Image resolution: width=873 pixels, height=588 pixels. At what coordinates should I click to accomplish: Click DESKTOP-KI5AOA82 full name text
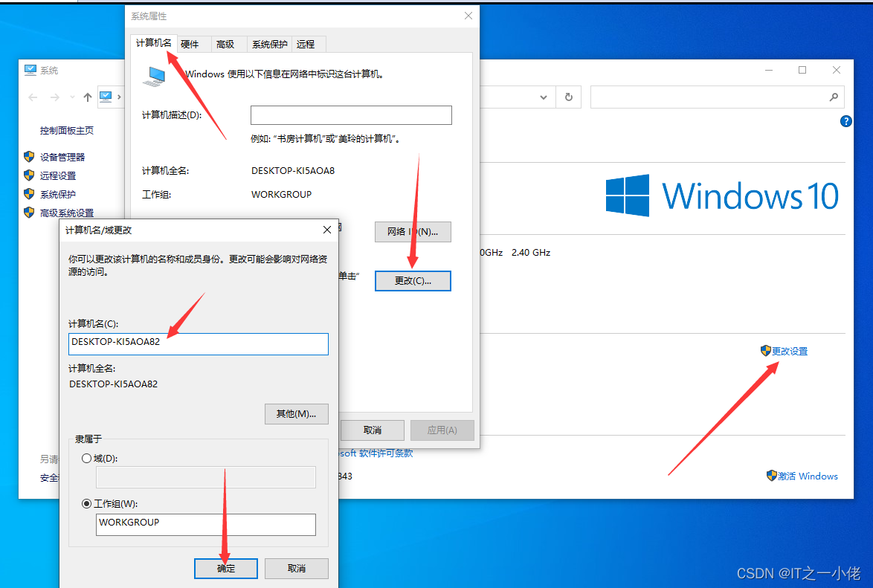113,384
